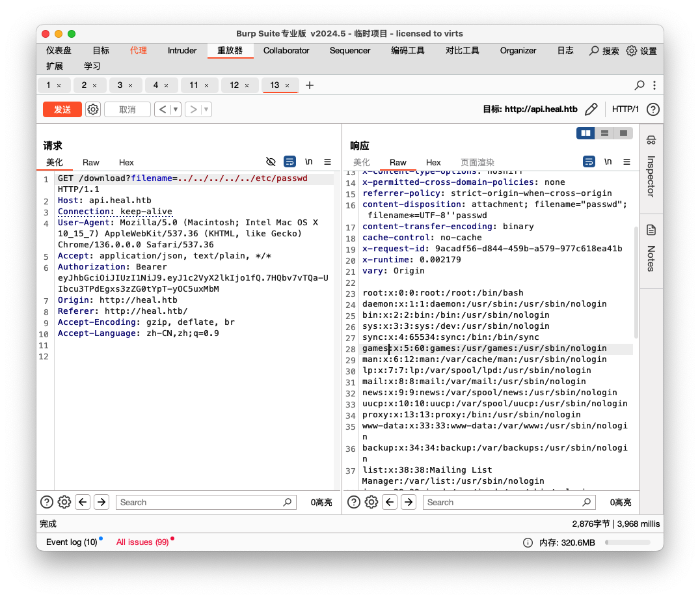Click the Authorization: Bearer header line
Image resolution: width=700 pixels, height=599 pixels.
[112, 267]
